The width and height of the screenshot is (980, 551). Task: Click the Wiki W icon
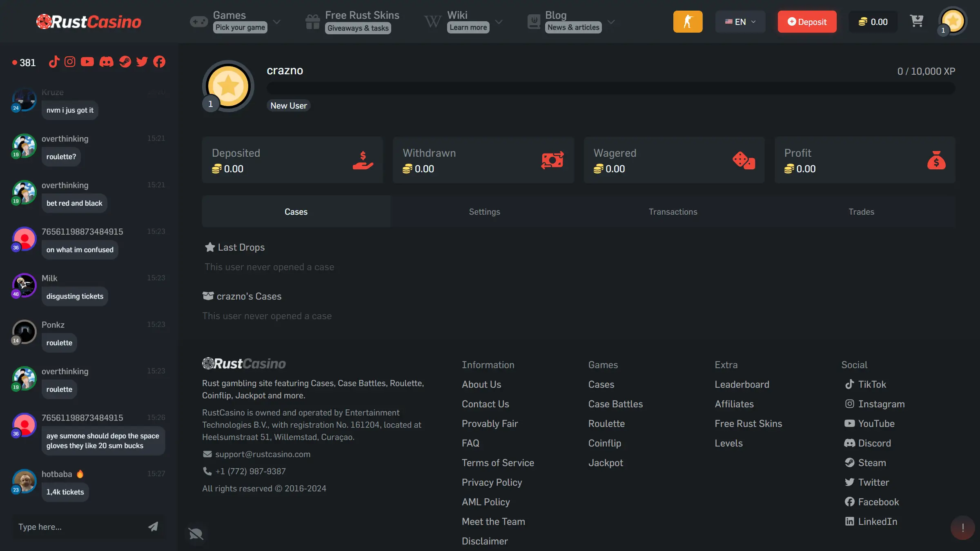(432, 22)
